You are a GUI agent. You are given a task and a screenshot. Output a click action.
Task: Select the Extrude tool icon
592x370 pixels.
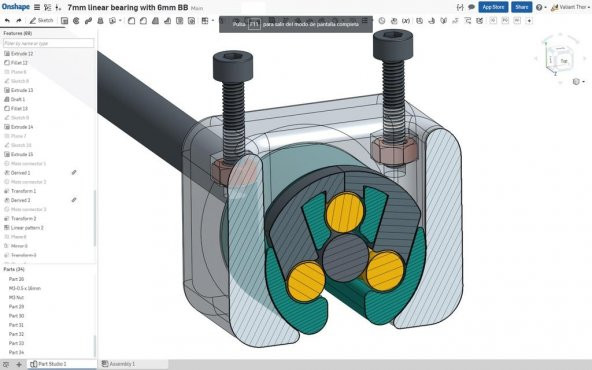point(64,21)
